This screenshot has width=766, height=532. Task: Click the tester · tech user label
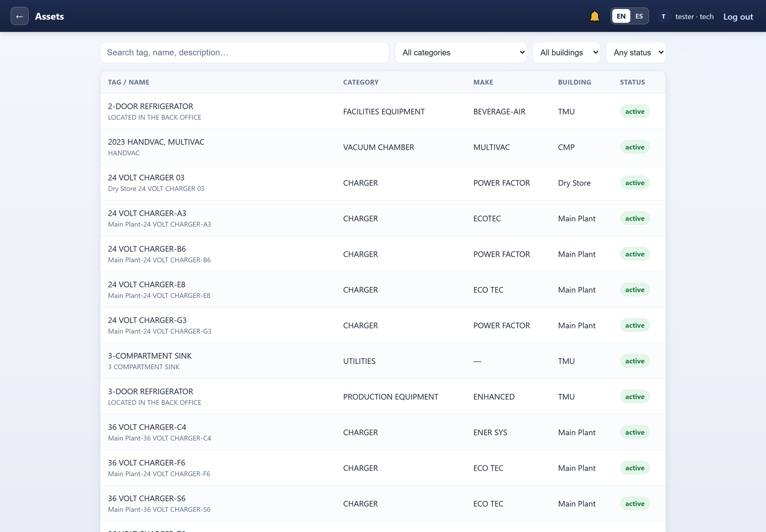click(694, 17)
